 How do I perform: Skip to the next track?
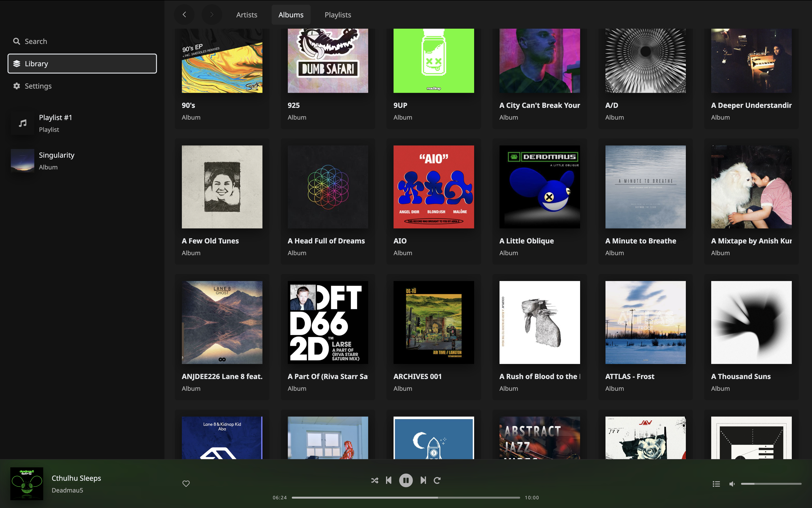(x=423, y=480)
